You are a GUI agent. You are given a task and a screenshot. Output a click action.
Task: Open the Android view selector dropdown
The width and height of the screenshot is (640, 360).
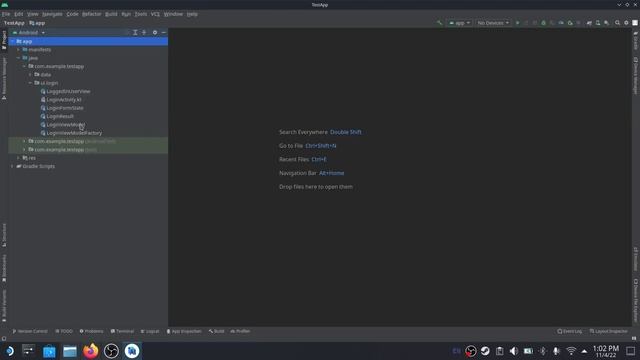coord(29,32)
